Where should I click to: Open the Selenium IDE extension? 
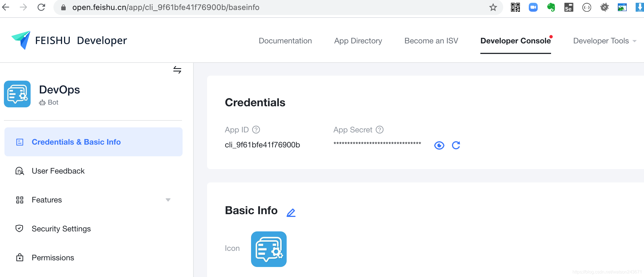(569, 7)
